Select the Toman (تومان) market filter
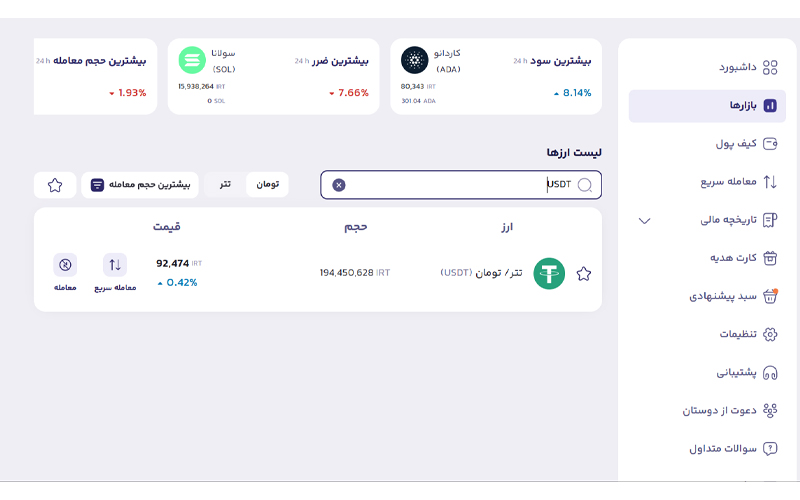Image resolution: width=800 pixels, height=500 pixels. (267, 185)
